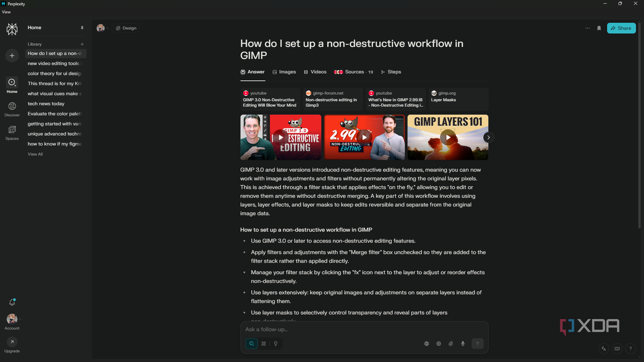Open thread 'tech news today'
The width and height of the screenshot is (644, 362).
pyautogui.click(x=55, y=104)
